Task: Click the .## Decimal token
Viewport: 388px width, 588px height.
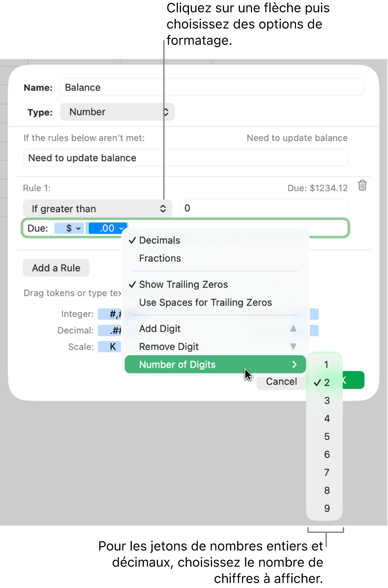Action: click(109, 330)
